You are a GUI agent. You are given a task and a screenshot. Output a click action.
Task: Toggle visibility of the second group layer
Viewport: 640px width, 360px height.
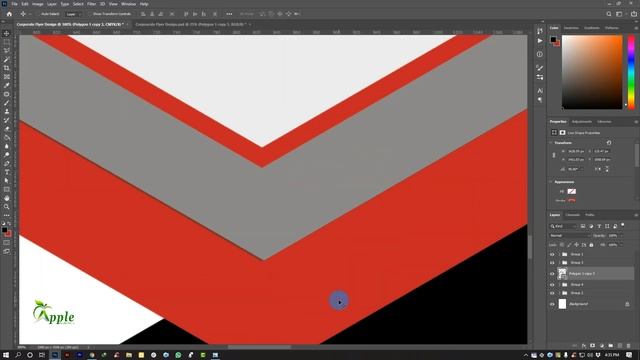pyautogui.click(x=552, y=262)
